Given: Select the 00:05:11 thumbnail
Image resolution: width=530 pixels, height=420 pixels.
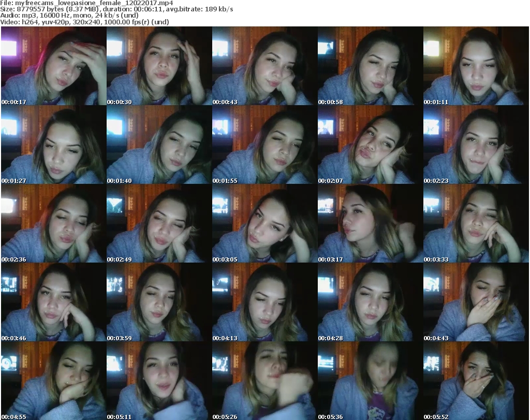Looking at the screenshot, I should [159, 381].
